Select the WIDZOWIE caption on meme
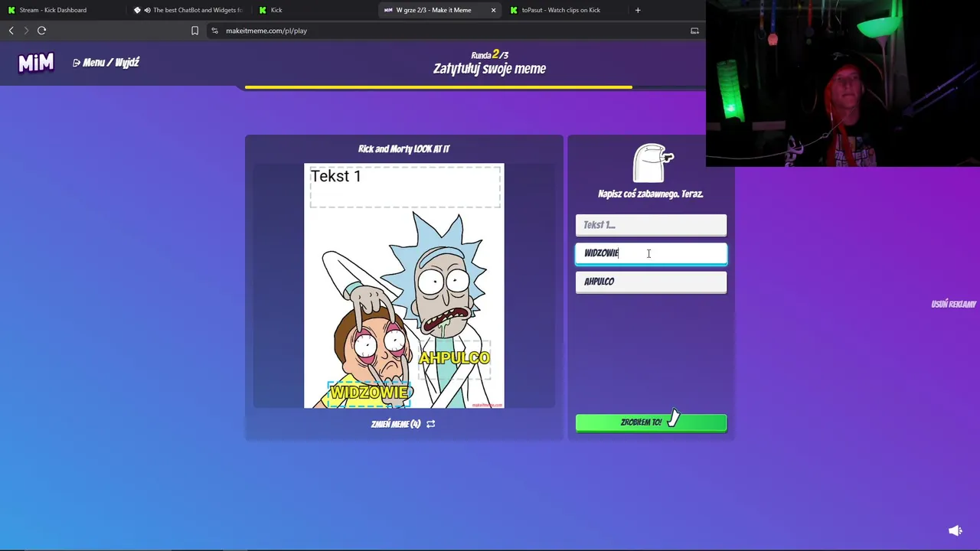 (369, 393)
